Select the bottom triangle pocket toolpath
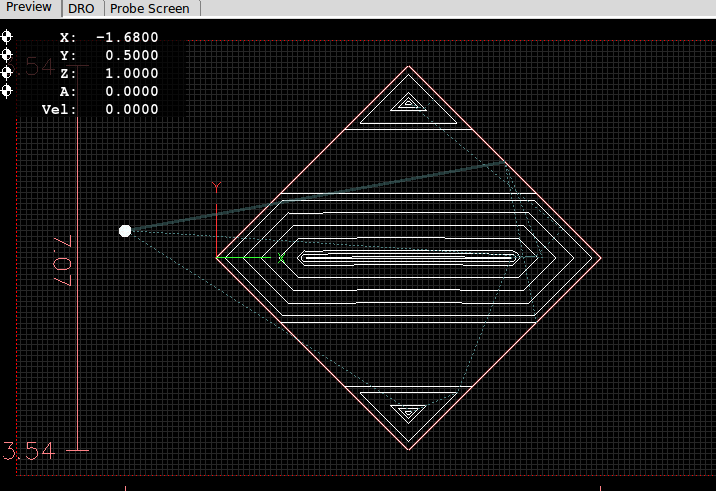Viewport: 716px width, 491px height. coord(408,411)
